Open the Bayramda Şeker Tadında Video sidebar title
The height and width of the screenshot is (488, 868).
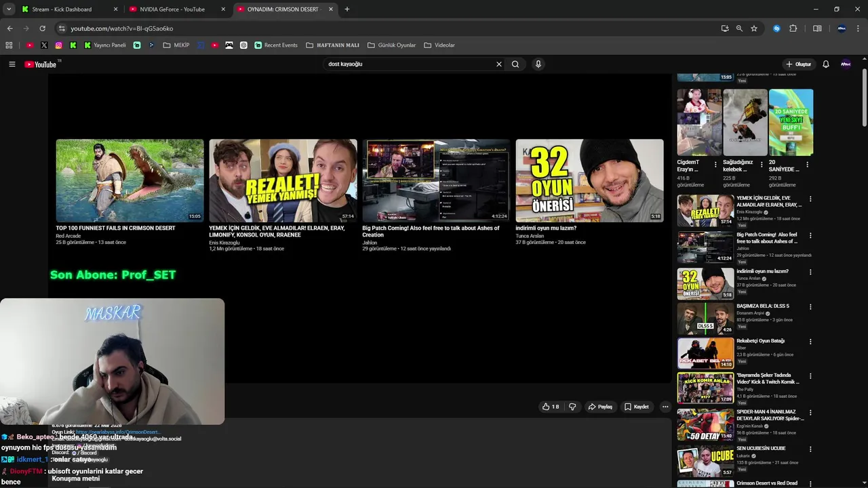pos(768,378)
